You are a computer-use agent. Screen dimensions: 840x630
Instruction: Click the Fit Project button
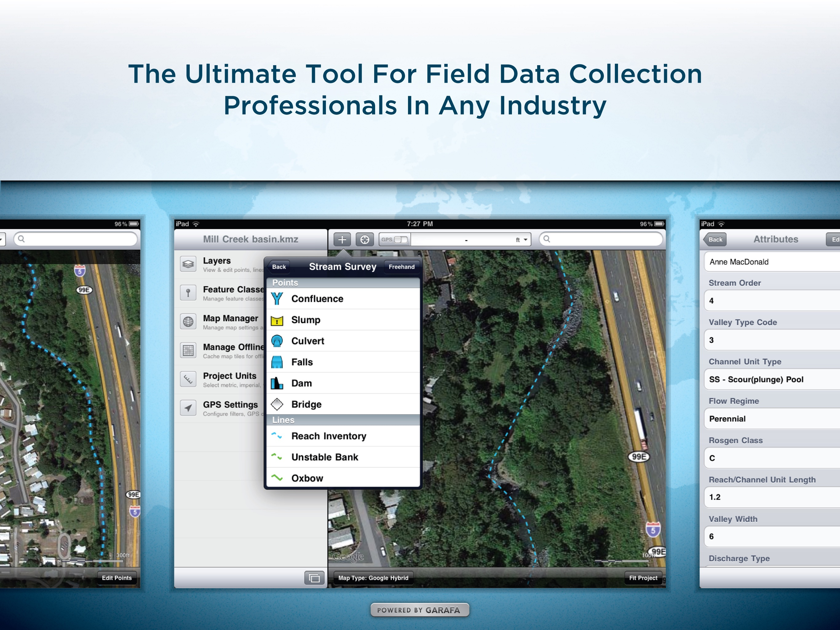tap(643, 578)
